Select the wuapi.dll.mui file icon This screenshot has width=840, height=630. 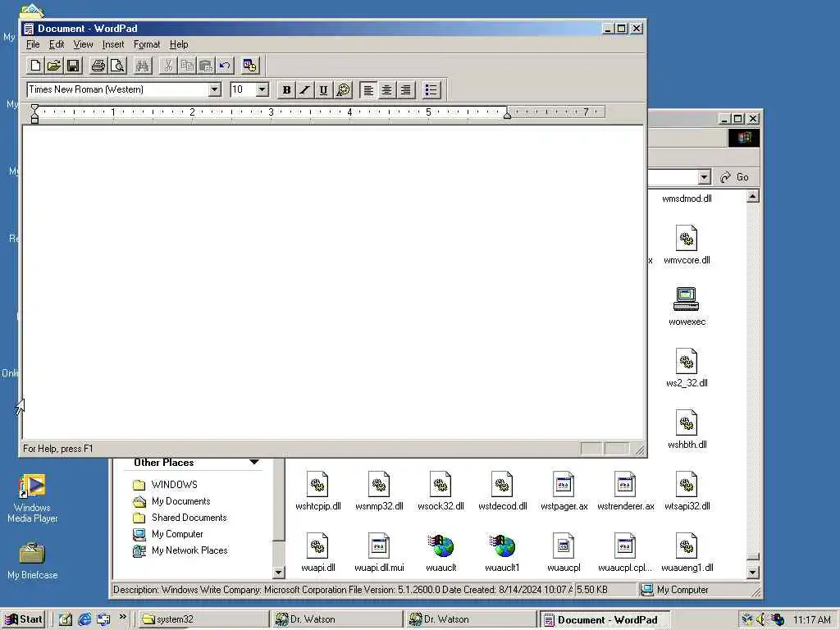[379, 546]
